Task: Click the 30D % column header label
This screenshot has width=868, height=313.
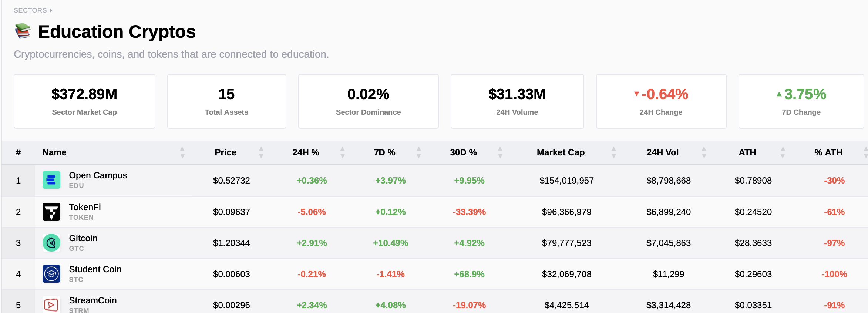Action: [x=463, y=152]
